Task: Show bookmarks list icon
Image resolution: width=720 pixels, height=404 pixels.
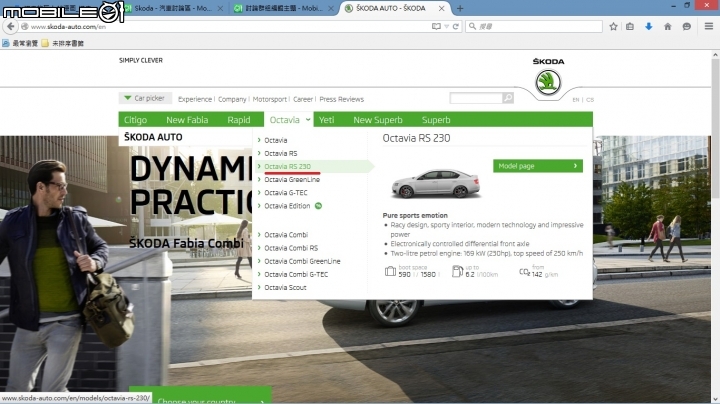Action: click(x=630, y=27)
